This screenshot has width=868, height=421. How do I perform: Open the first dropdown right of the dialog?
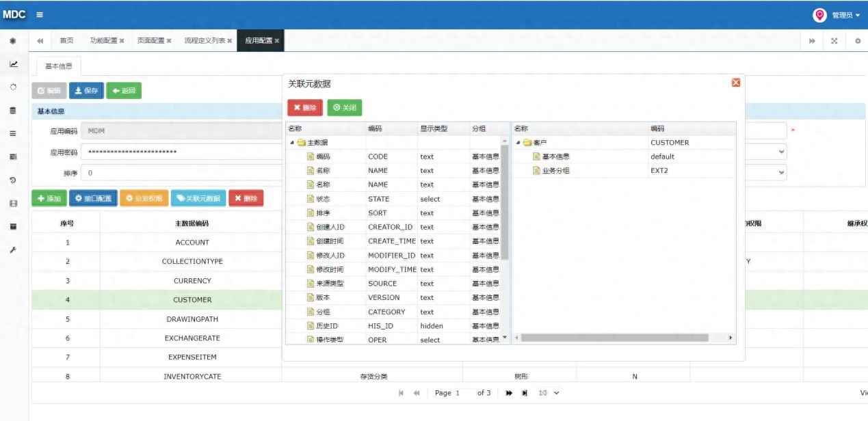pyautogui.click(x=765, y=152)
